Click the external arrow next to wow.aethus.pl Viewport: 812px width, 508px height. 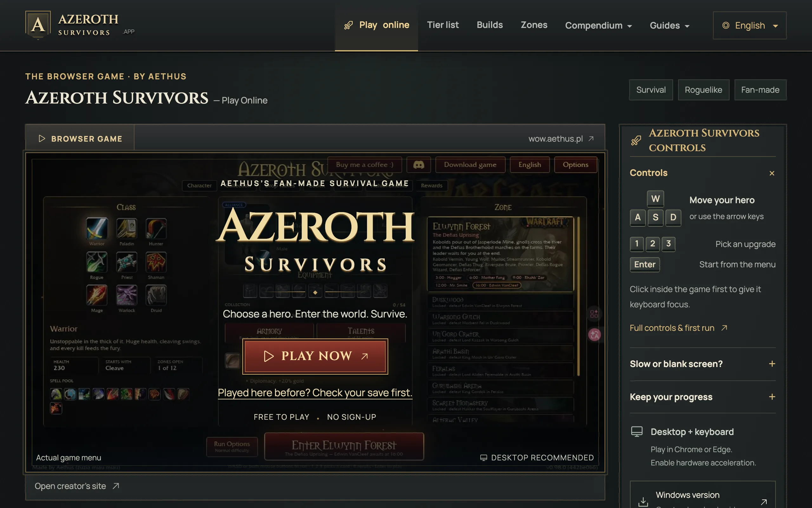click(x=591, y=139)
